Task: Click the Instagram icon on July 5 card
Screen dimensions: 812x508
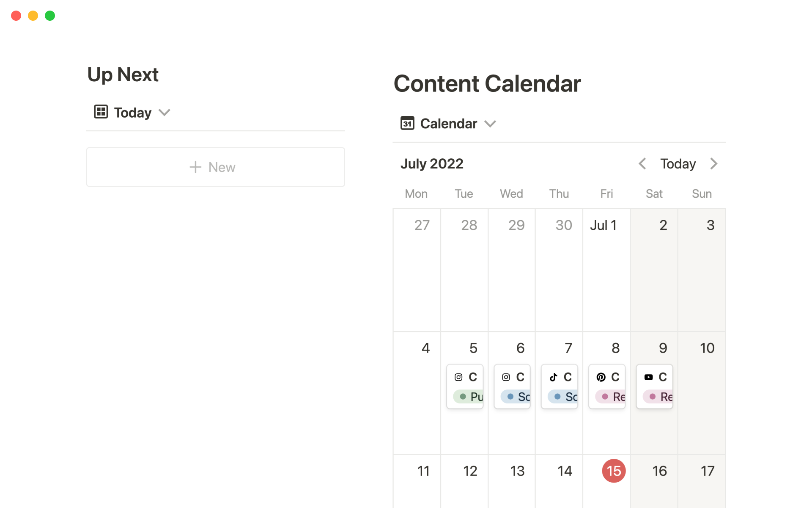Action: click(458, 377)
